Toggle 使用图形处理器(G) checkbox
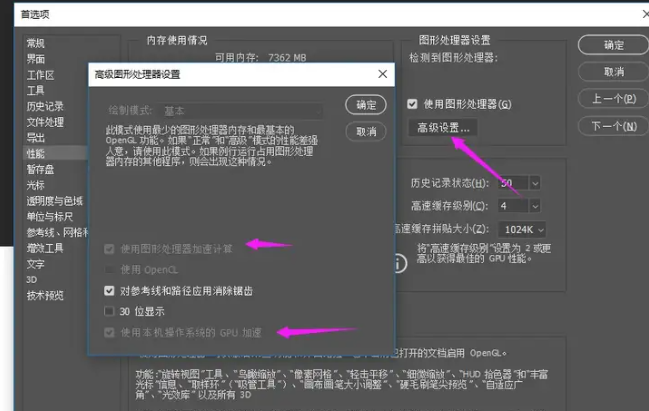The image size is (649, 411). point(411,104)
